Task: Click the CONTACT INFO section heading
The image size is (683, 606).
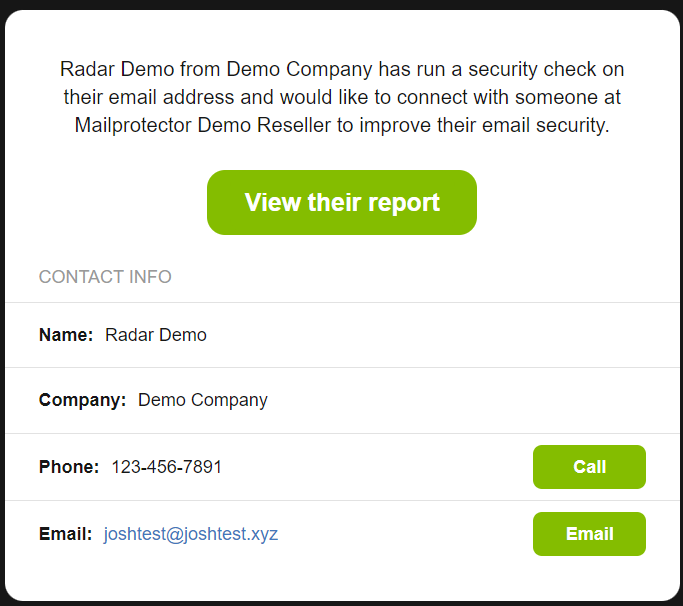Action: [x=105, y=277]
